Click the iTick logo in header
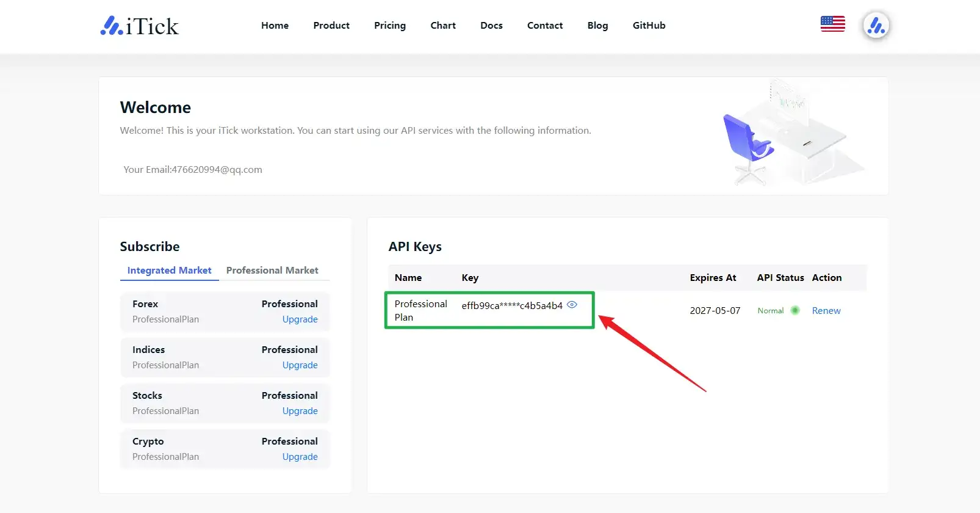The image size is (980, 513). point(140,26)
